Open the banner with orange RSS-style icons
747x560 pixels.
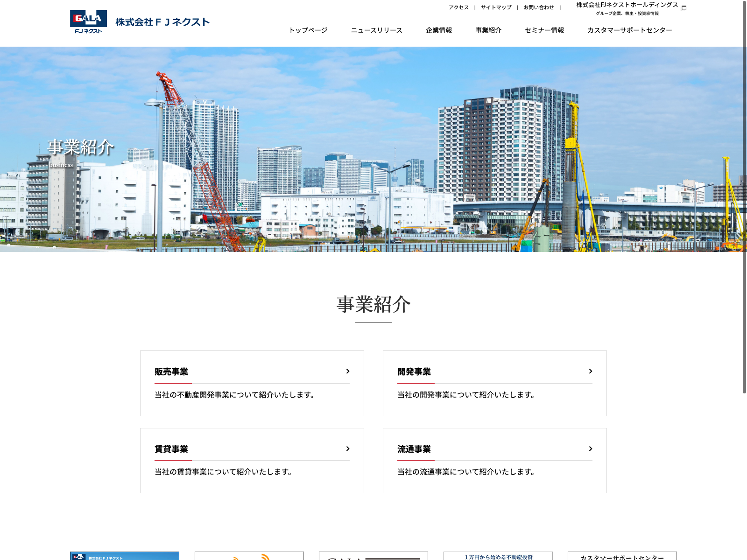click(249, 556)
